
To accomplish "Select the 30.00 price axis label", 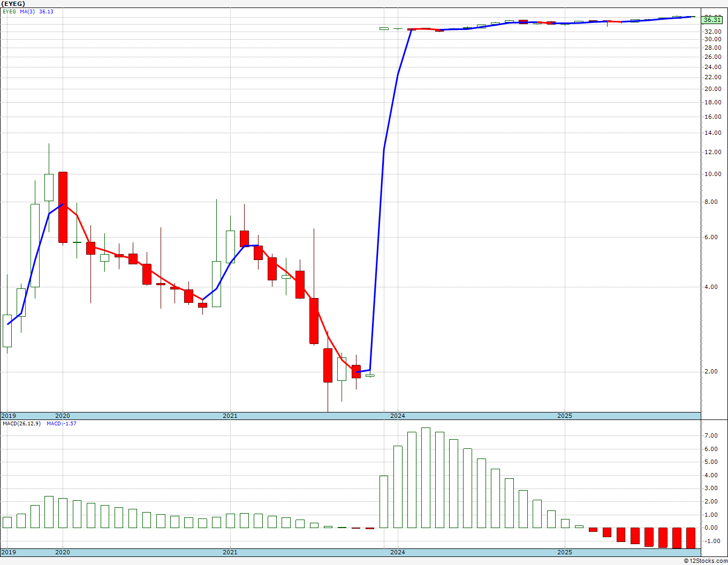I will point(712,39).
